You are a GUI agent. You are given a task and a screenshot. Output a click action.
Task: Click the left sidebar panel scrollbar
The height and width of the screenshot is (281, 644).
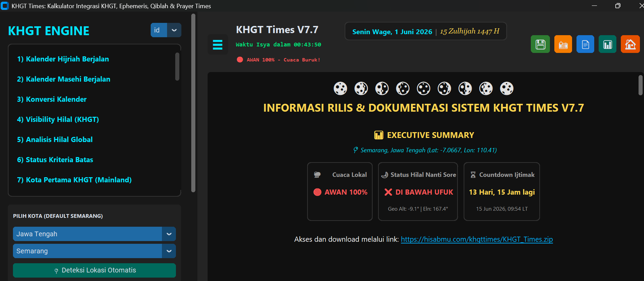(x=193, y=102)
